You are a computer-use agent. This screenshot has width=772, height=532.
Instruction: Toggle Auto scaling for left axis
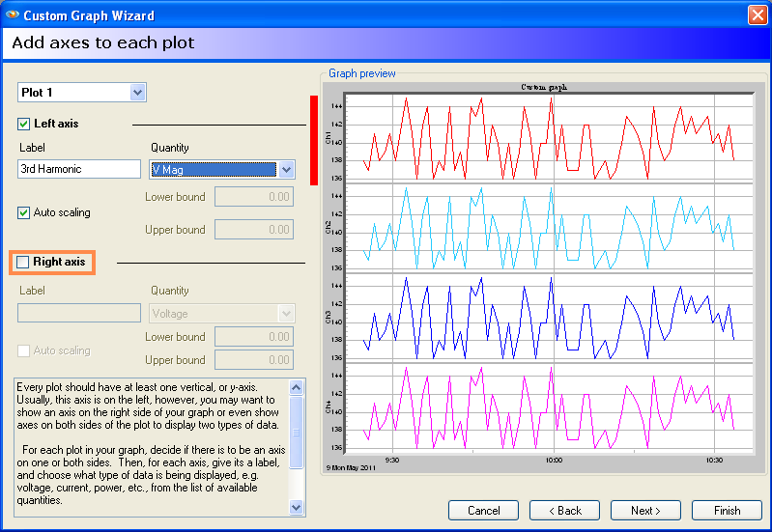click(24, 212)
